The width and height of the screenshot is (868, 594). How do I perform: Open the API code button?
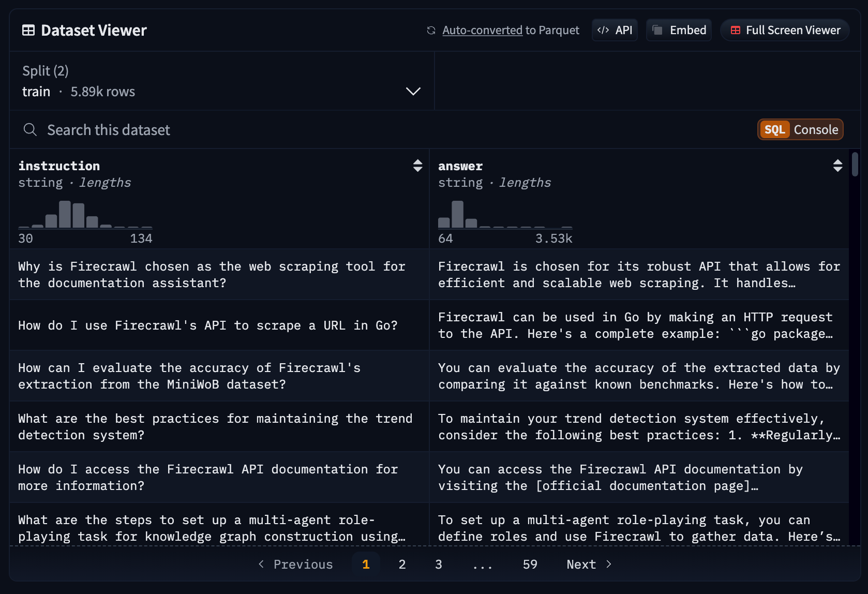pyautogui.click(x=615, y=31)
